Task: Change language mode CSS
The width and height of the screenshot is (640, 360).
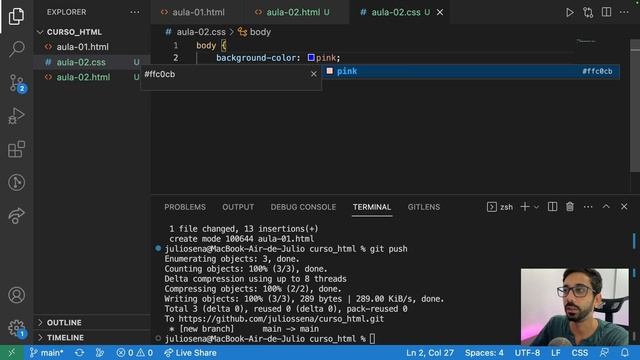Action: (580, 353)
